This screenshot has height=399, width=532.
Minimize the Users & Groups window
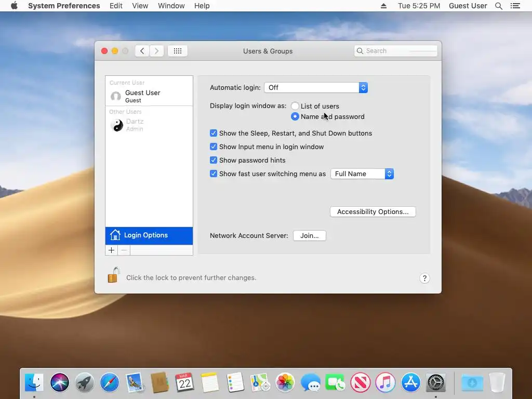pos(115,51)
